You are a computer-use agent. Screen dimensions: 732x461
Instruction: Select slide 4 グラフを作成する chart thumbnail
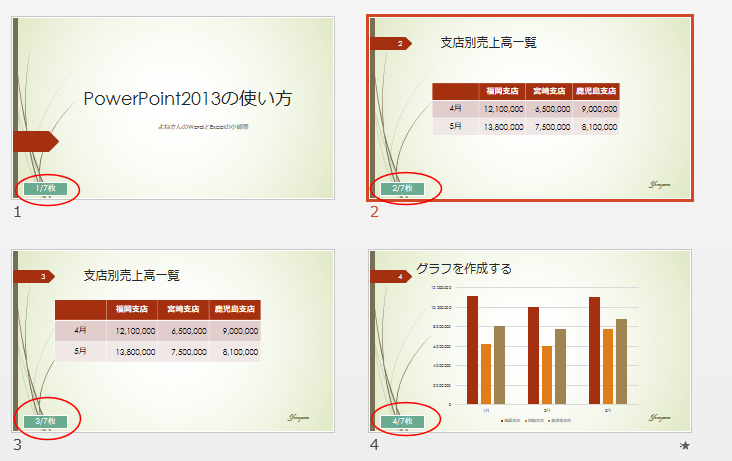530,341
